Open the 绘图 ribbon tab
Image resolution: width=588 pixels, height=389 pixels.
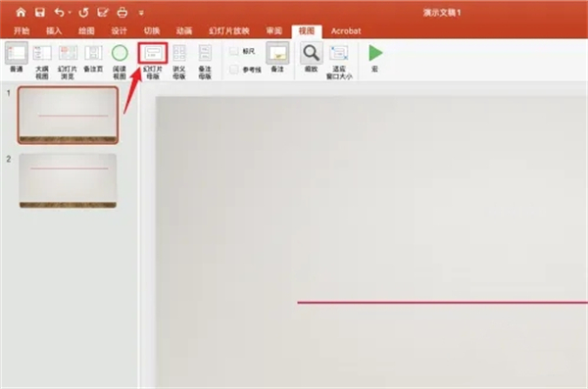pyautogui.click(x=86, y=30)
